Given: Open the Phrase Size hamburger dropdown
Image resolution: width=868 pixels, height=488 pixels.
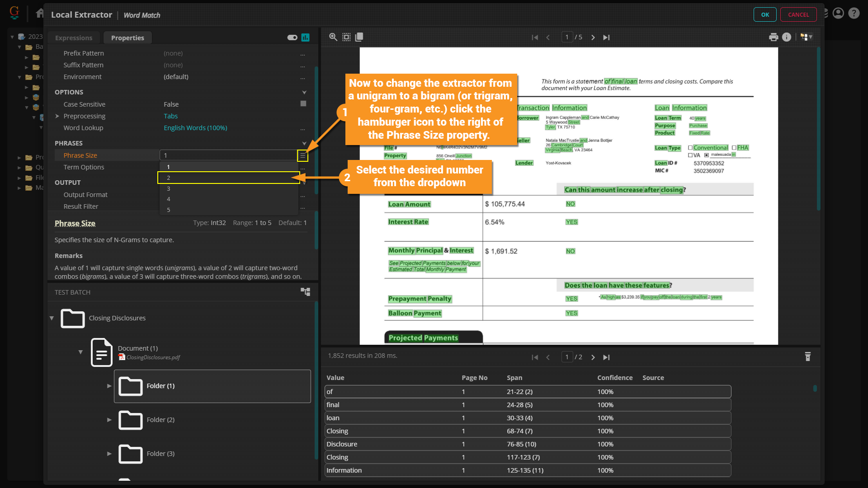Looking at the screenshot, I should point(302,155).
